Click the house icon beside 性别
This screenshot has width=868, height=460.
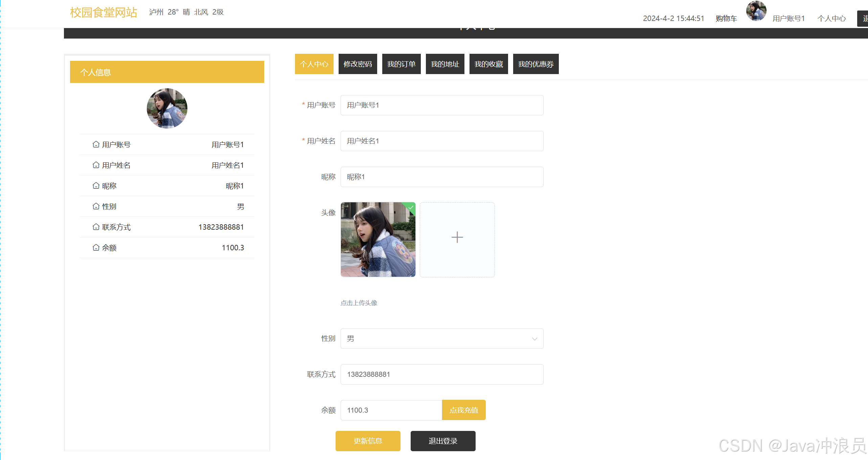tap(96, 206)
